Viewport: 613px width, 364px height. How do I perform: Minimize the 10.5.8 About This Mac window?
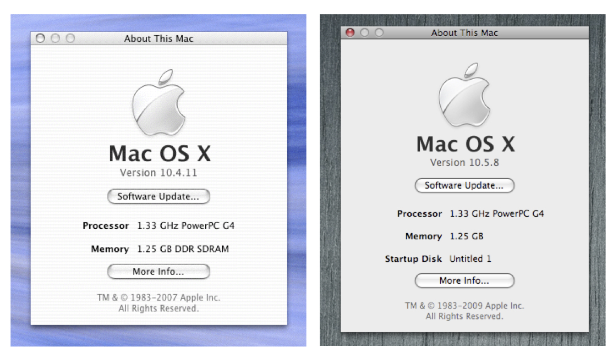click(364, 32)
